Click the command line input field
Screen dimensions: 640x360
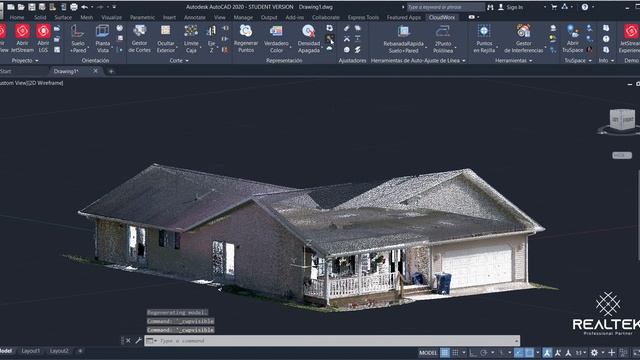(332, 340)
